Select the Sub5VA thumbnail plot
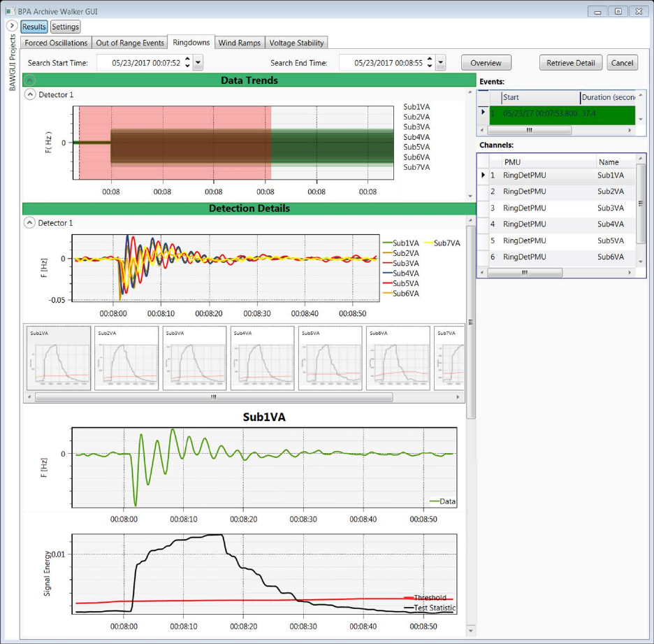654x644 pixels. point(330,358)
